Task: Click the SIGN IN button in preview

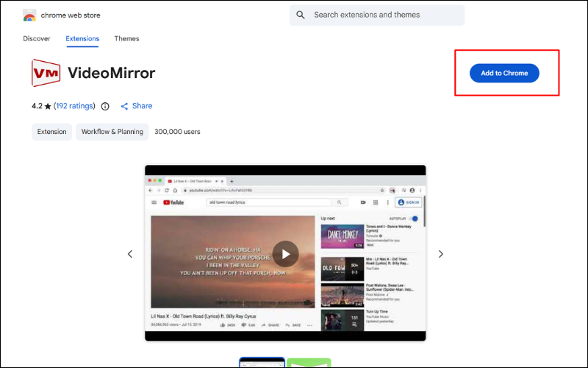Action: pyautogui.click(x=409, y=202)
